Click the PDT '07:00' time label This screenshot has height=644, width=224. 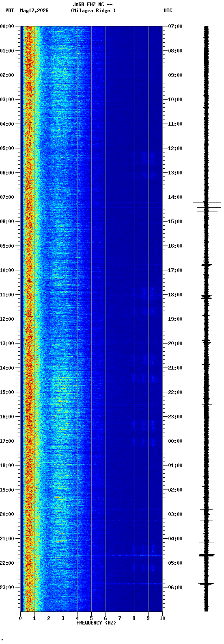click(x=7, y=197)
